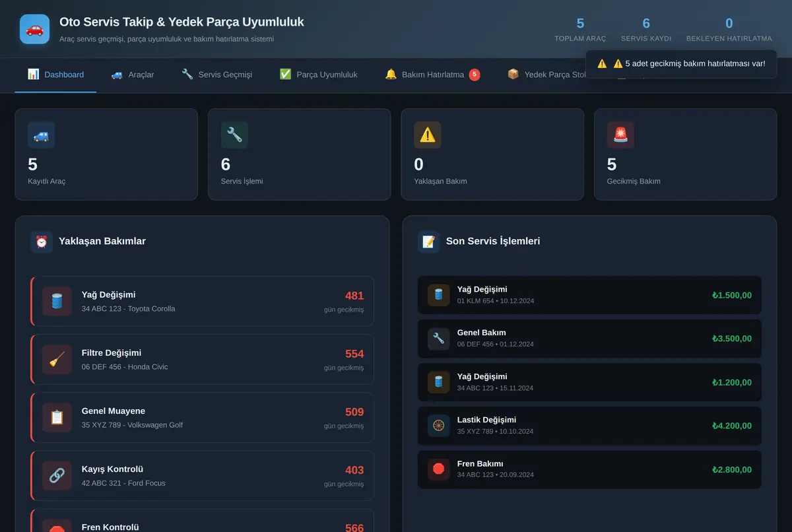
Task: Click the stop sign icon for Fren Bakımı
Action: pos(438,469)
